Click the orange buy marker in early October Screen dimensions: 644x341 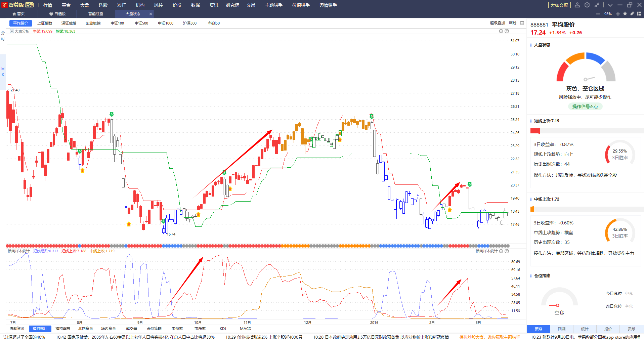198,214
